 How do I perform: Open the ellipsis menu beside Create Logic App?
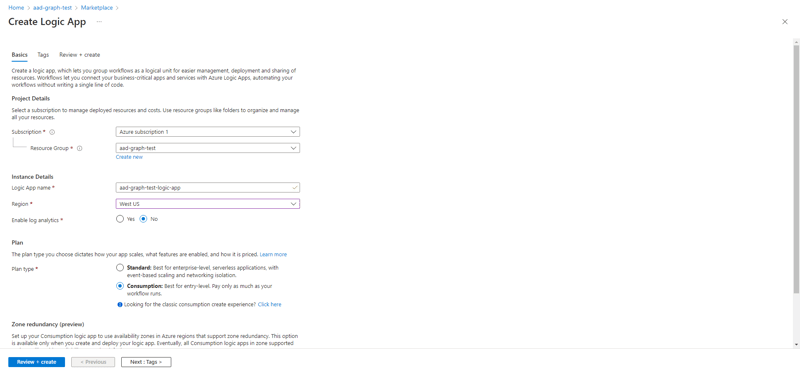[x=99, y=21]
